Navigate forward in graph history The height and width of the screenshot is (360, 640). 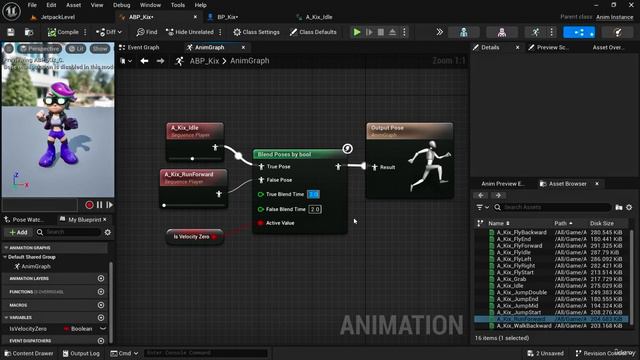pos(160,61)
